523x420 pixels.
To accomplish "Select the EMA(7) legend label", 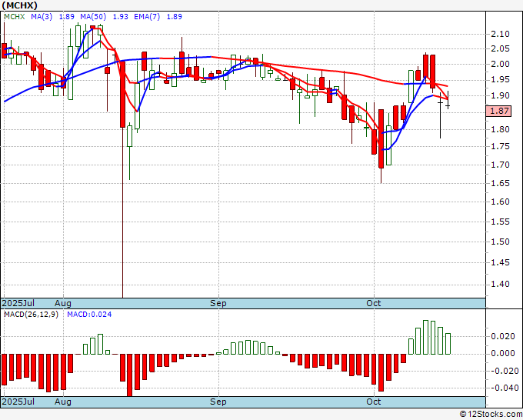I will click(147, 17).
